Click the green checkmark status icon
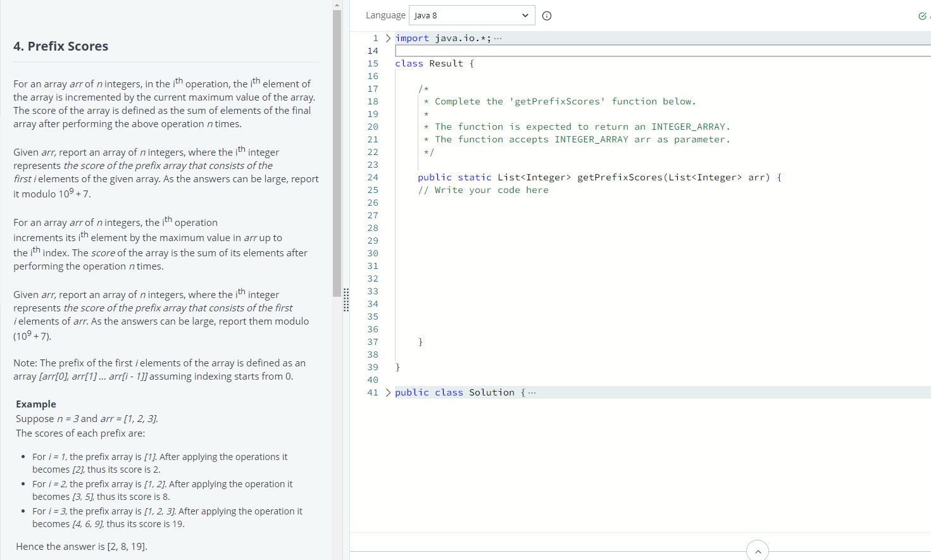 coord(922,16)
